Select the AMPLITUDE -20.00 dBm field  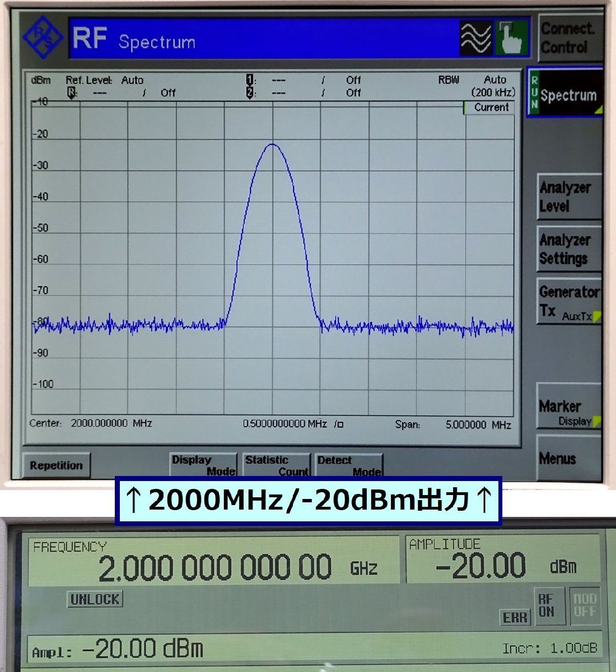tap(503, 559)
